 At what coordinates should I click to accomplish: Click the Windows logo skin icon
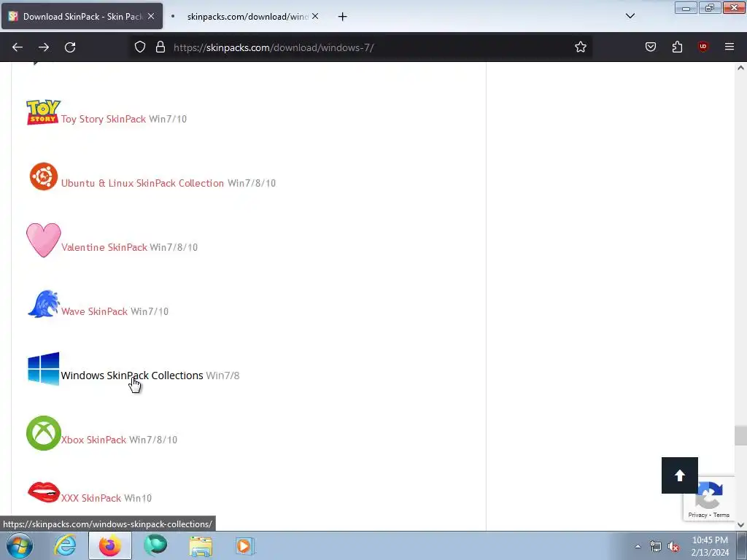(43, 368)
